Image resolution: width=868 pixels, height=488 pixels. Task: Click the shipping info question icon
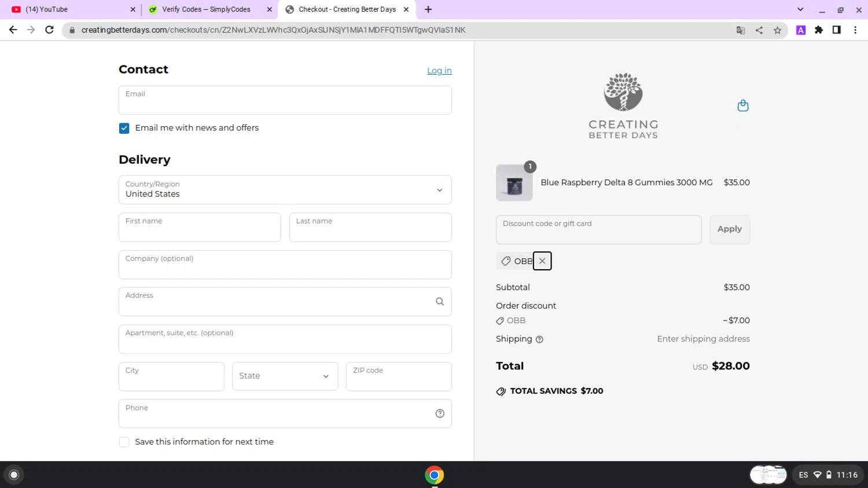click(x=539, y=340)
